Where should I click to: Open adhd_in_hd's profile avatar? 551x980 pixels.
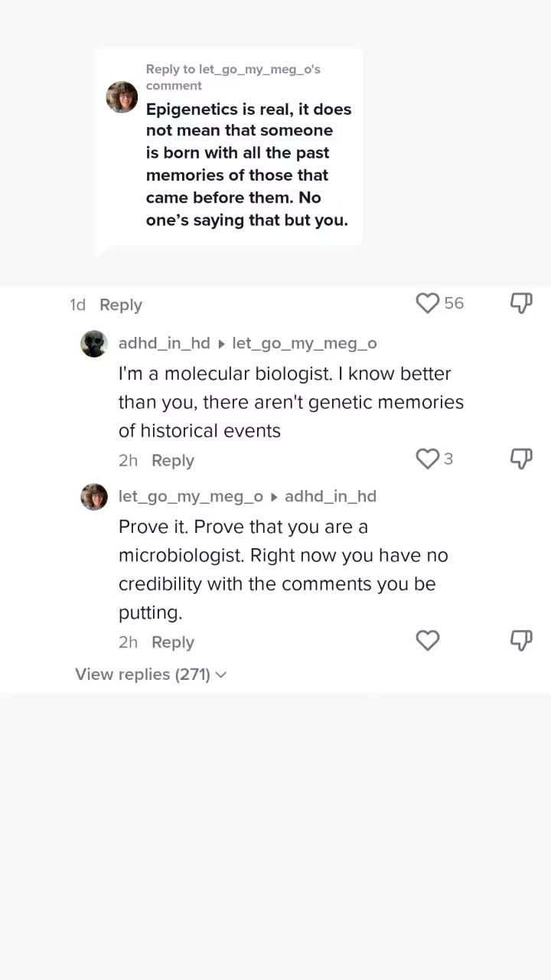pos(94,344)
